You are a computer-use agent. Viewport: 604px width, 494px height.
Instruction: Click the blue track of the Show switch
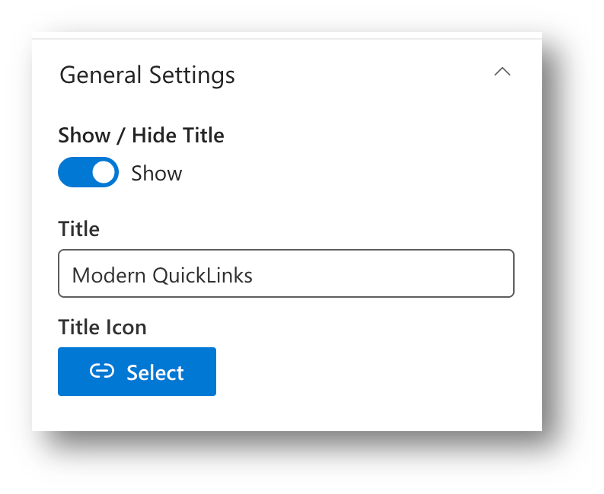click(x=74, y=173)
